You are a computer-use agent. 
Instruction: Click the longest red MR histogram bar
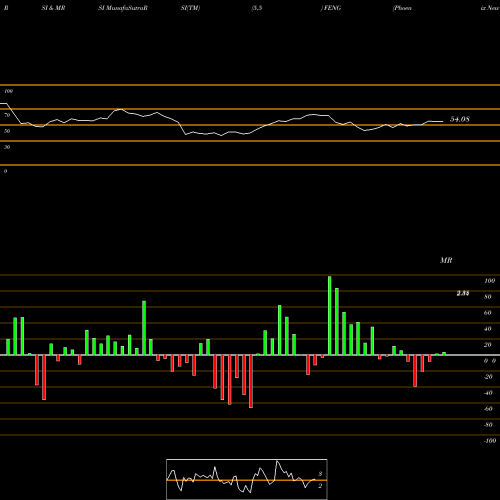click(251, 381)
